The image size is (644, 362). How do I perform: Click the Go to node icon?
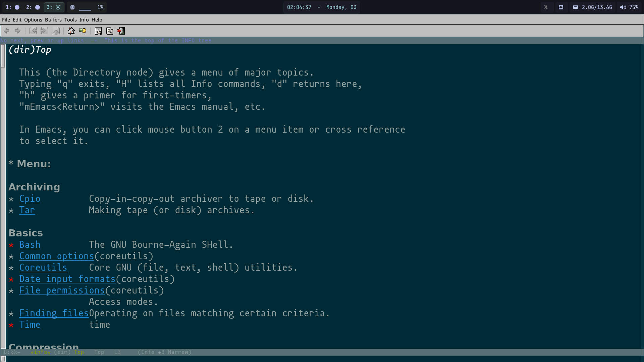pos(83,31)
